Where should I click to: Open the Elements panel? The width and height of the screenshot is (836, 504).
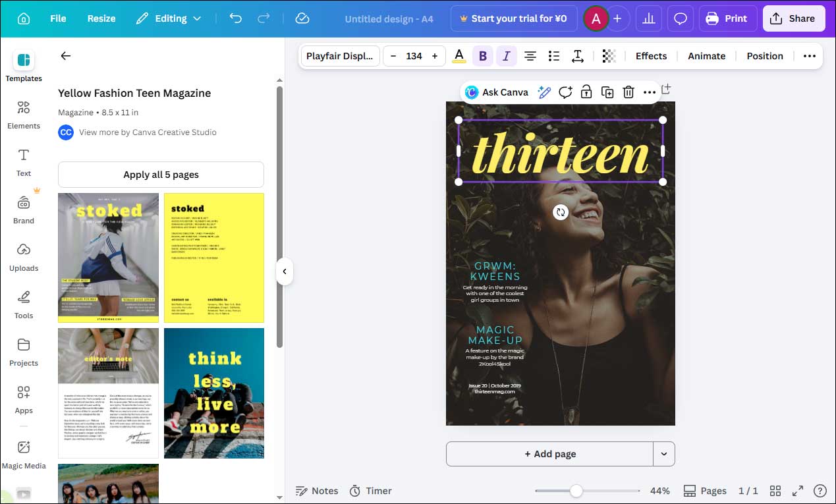[x=24, y=115]
